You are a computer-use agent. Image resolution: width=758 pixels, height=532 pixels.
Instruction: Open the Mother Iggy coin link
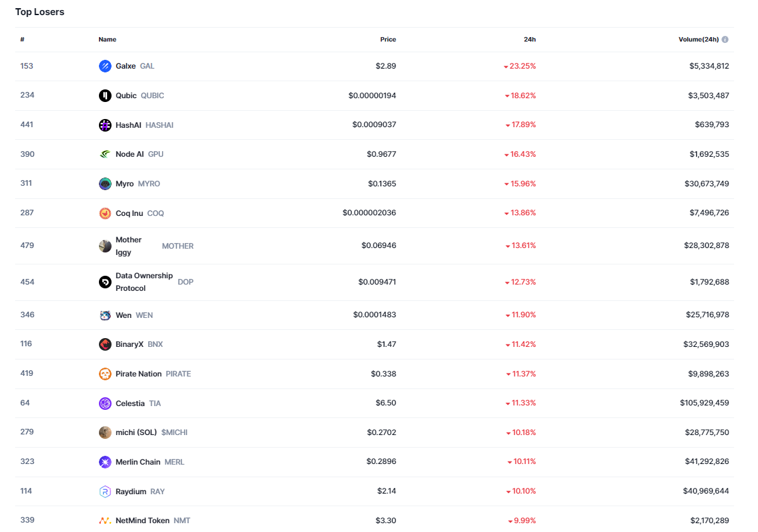pyautogui.click(x=129, y=246)
